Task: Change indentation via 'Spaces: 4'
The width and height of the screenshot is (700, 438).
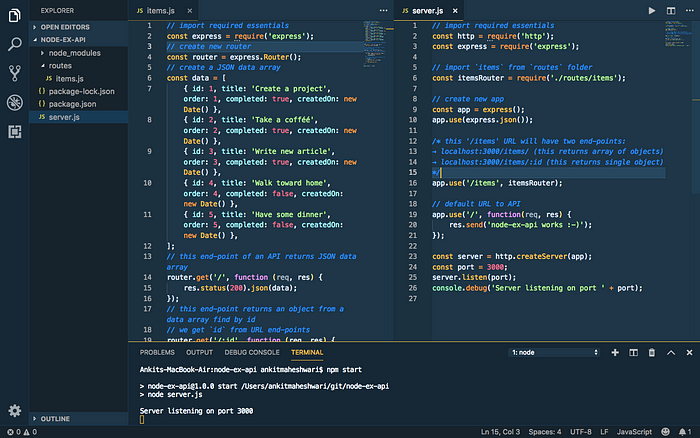Action: coord(545,432)
